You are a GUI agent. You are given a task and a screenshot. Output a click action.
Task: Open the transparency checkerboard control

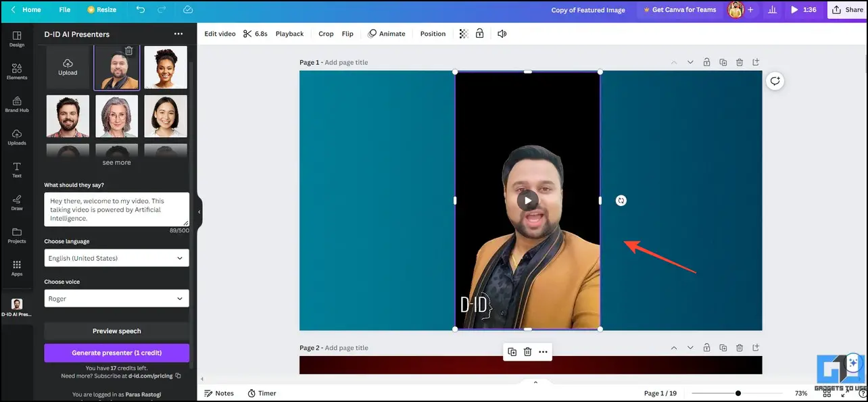tap(463, 34)
